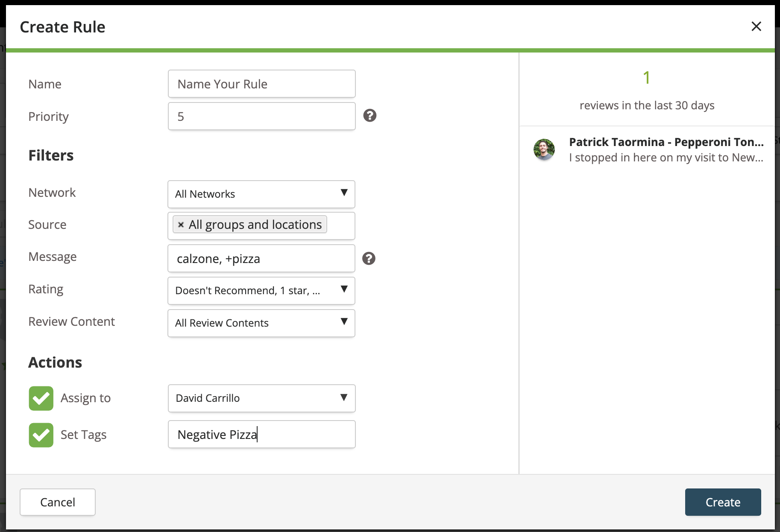Click the Filters heading

coord(51,155)
